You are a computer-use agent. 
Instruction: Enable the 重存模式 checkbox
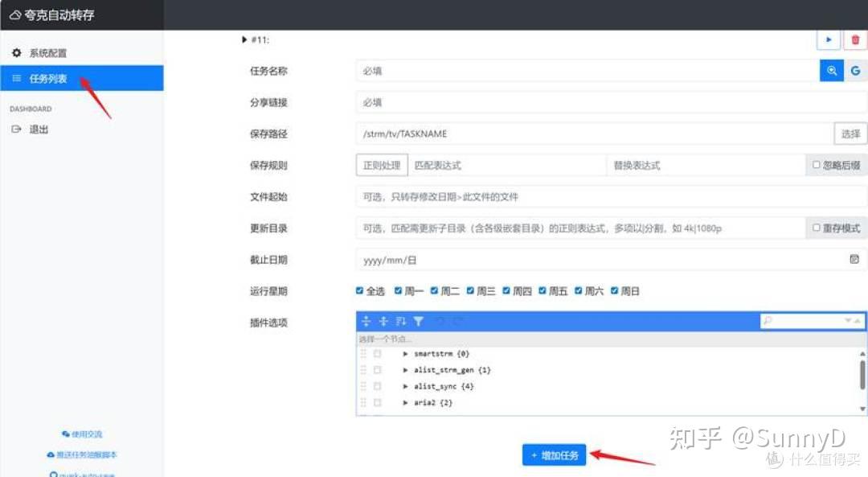815,228
